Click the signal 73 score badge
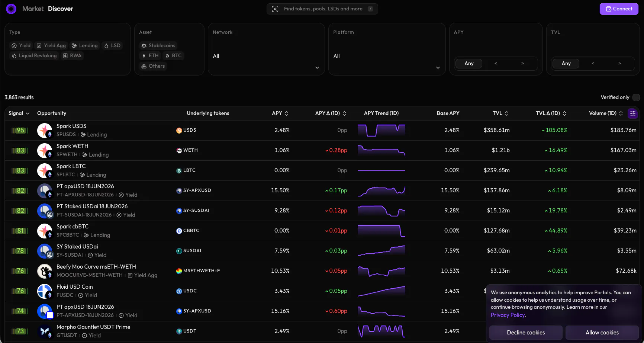Image resolution: width=644 pixels, height=343 pixels. pos(20,331)
